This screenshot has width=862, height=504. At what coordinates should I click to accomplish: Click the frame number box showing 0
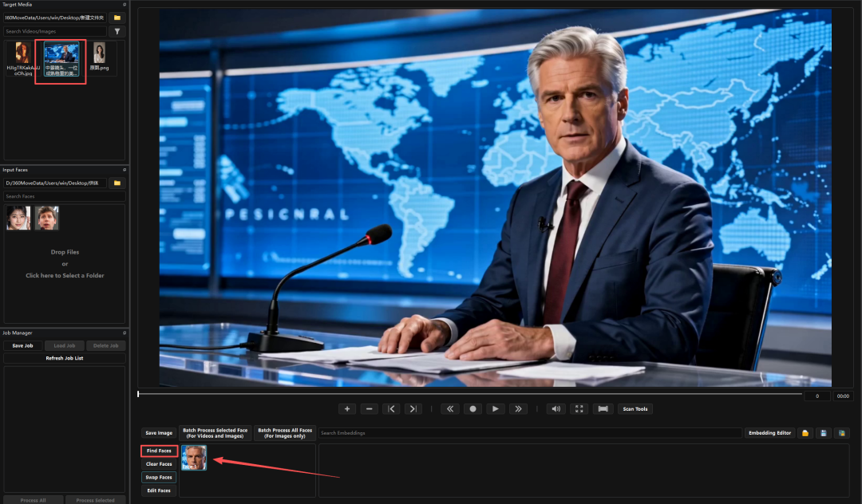[x=817, y=396]
